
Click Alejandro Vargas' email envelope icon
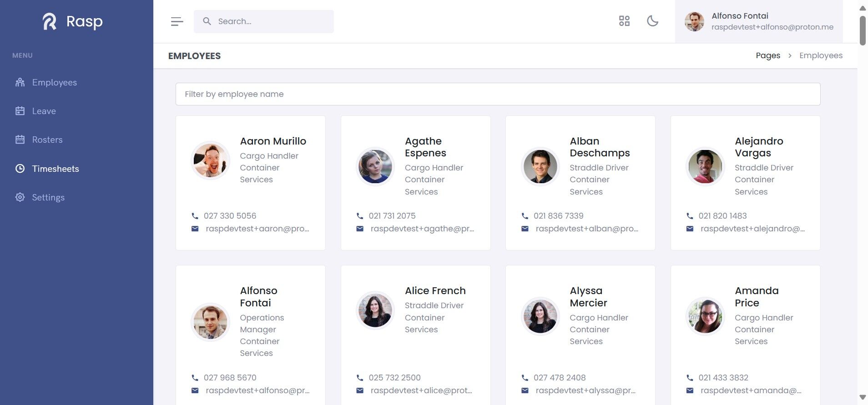pyautogui.click(x=690, y=229)
